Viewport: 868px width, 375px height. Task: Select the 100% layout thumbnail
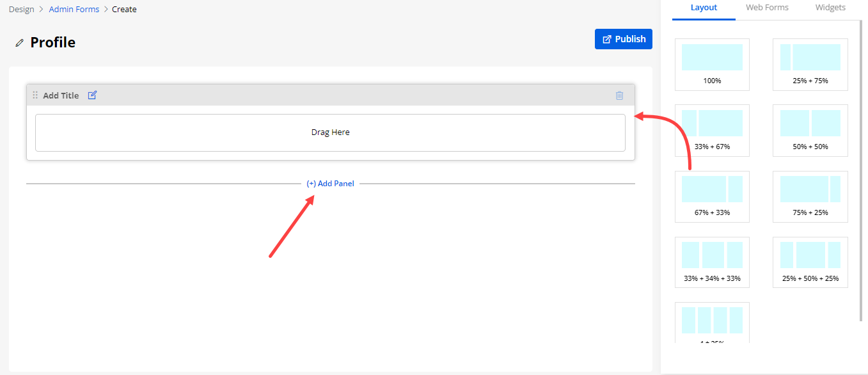[712, 64]
